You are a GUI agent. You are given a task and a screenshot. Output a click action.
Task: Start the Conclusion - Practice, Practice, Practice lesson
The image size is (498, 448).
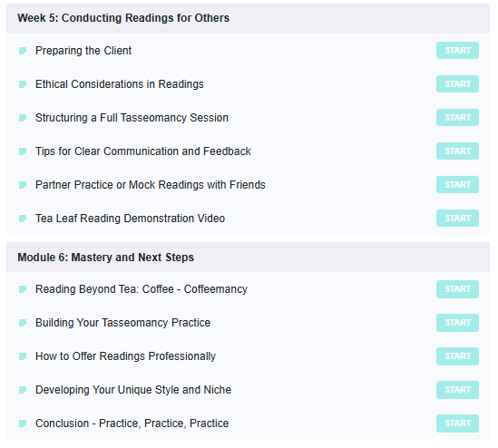[457, 424]
